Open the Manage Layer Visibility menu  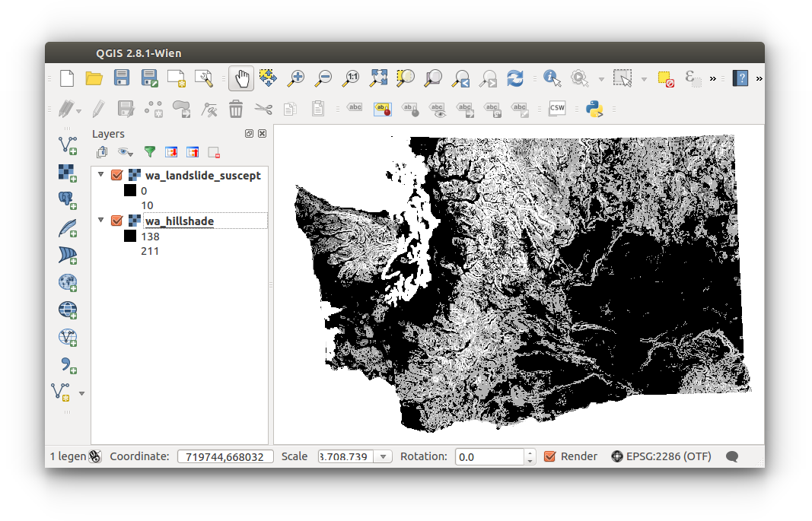click(x=124, y=152)
